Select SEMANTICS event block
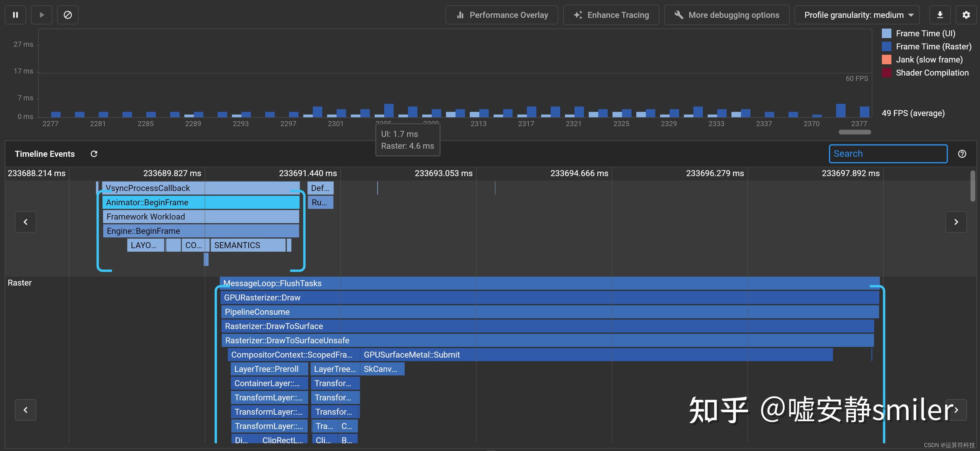Screen dimensions: 980x451 (248, 245)
